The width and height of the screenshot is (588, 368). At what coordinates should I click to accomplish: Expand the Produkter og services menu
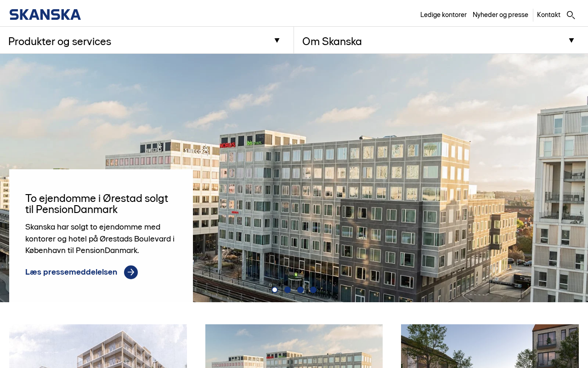pyautogui.click(x=147, y=40)
